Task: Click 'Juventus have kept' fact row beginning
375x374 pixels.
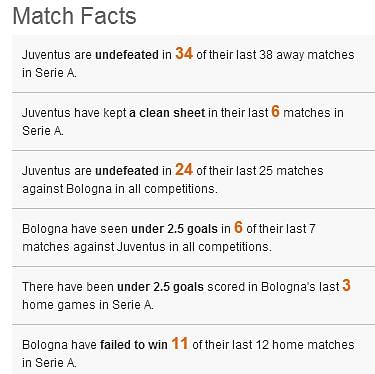Action: click(x=74, y=113)
